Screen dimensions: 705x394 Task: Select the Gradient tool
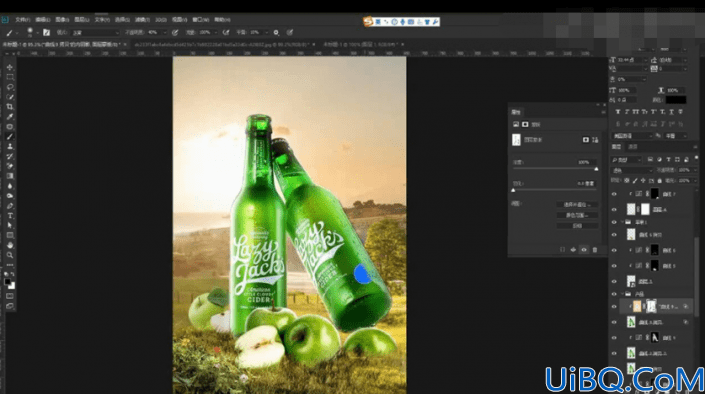(9, 176)
